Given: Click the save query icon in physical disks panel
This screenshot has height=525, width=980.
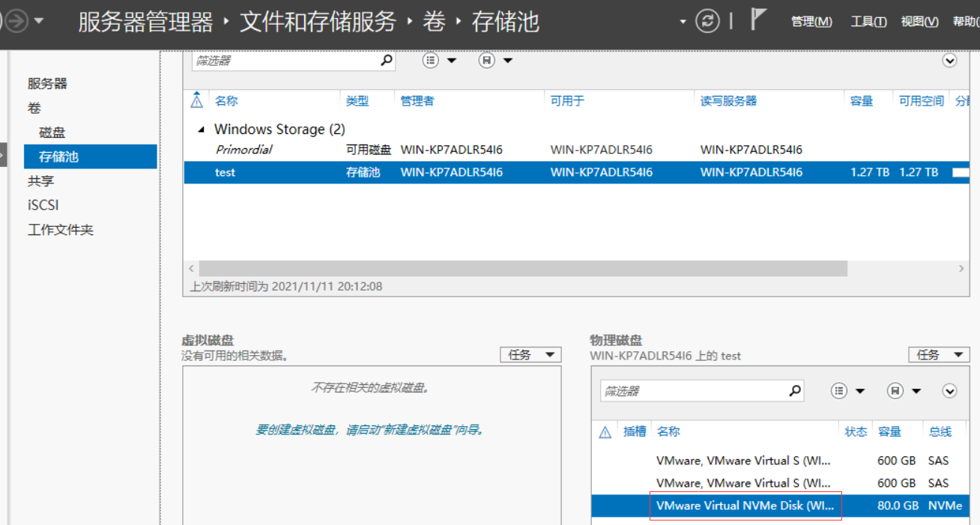Looking at the screenshot, I should click(x=895, y=390).
